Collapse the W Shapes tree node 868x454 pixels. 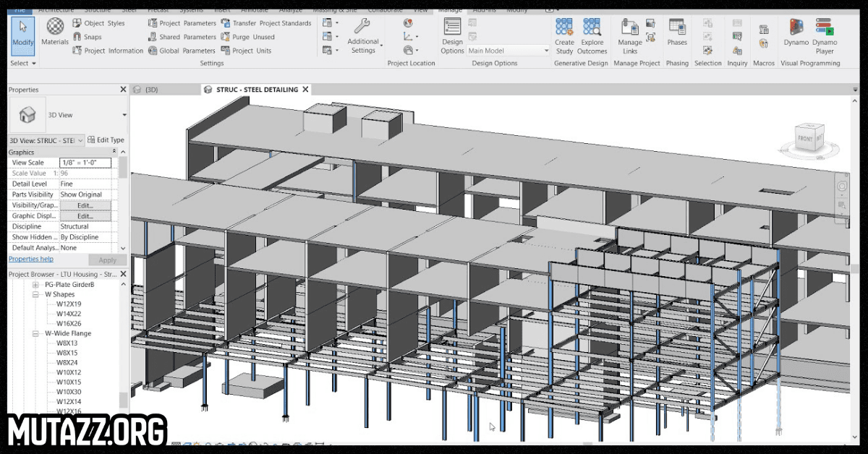[x=36, y=295]
